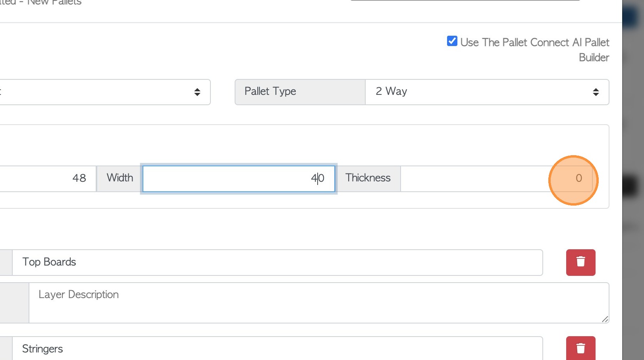
Task: Focus the Thickness field showing 0
Action: (x=496, y=179)
